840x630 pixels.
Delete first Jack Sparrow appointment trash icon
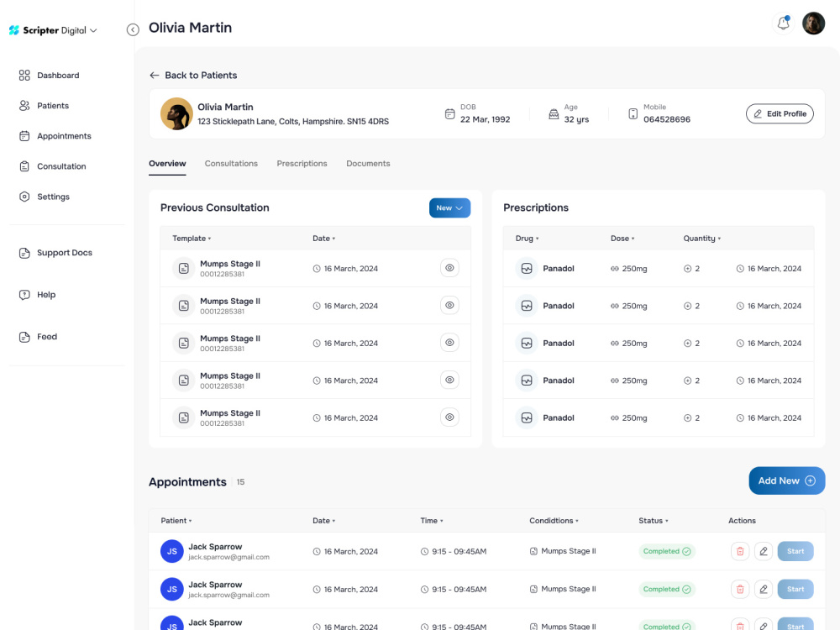[x=740, y=551]
